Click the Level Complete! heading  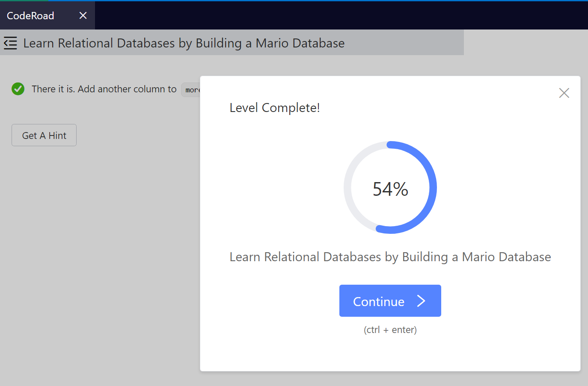pyautogui.click(x=274, y=107)
